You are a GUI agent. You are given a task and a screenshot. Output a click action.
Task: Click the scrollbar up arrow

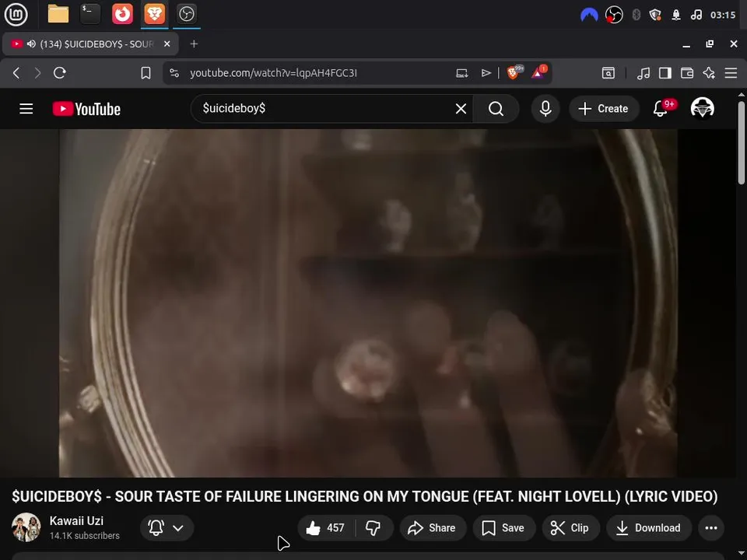coord(742,94)
